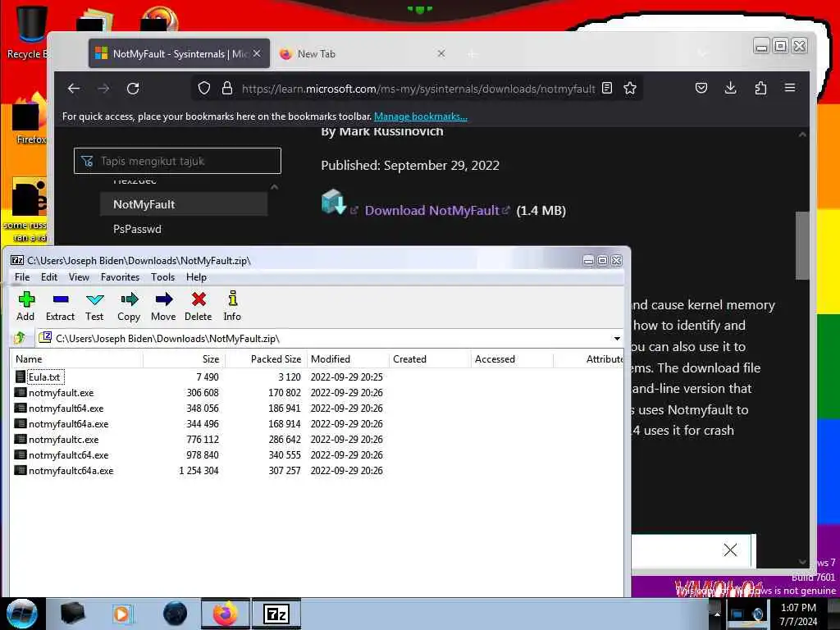The width and height of the screenshot is (840, 630).
Task: Select NotMyFault in sidebar list
Action: pos(183,204)
